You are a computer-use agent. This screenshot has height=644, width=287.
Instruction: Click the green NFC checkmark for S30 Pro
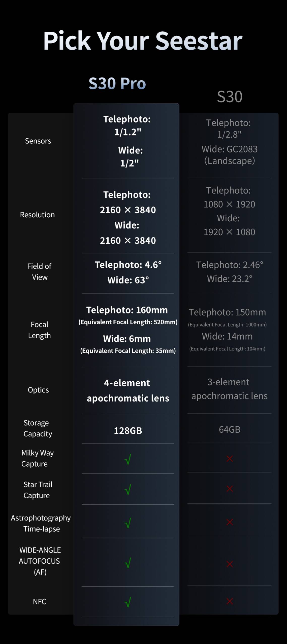tap(128, 602)
